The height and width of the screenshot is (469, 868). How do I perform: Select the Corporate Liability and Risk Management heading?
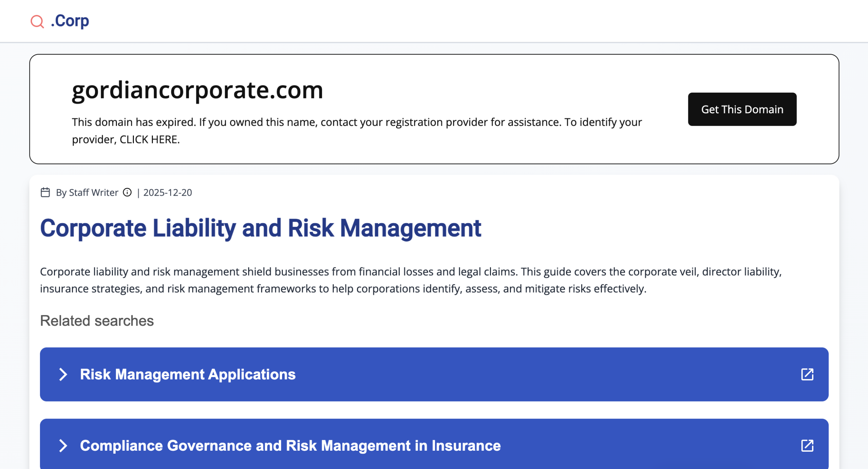[261, 229]
